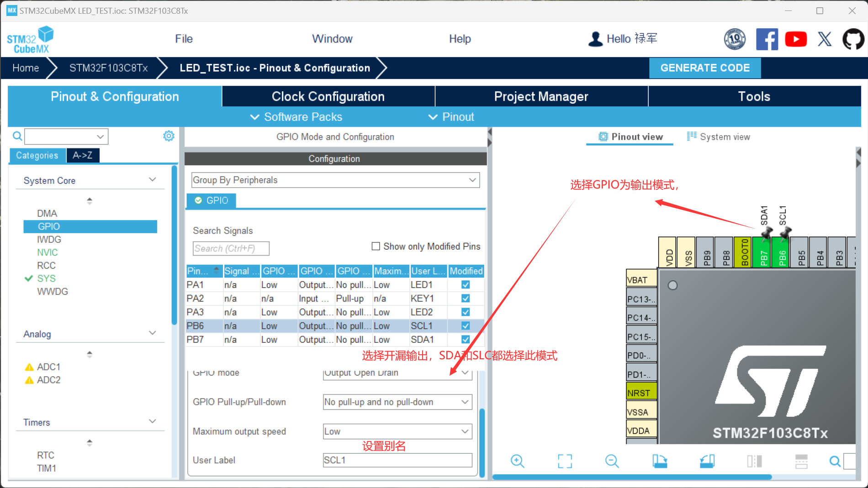Screen dimensions: 868x488
Task: Open the GitHub icon link
Action: click(x=853, y=39)
